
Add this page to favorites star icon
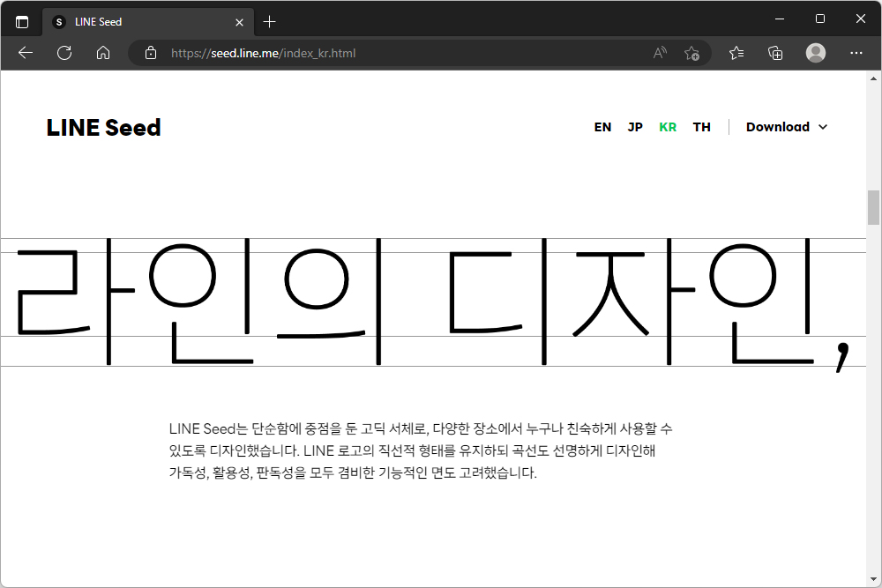tap(691, 54)
